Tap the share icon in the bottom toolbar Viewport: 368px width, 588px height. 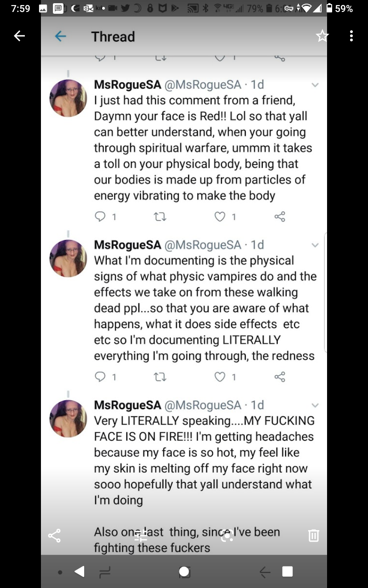point(54,535)
